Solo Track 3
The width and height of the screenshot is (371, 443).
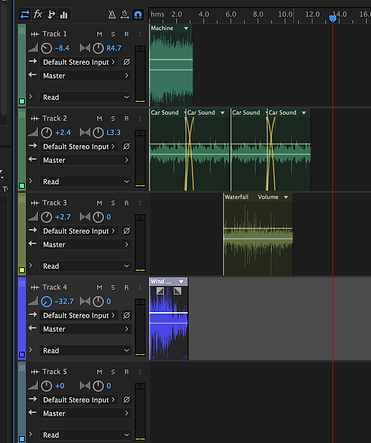pos(113,203)
